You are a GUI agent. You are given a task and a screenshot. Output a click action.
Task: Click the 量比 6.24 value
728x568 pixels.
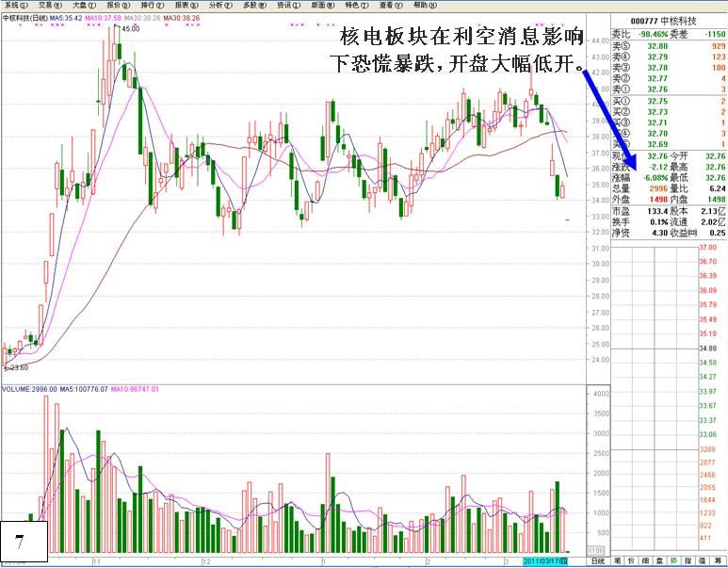coord(718,188)
